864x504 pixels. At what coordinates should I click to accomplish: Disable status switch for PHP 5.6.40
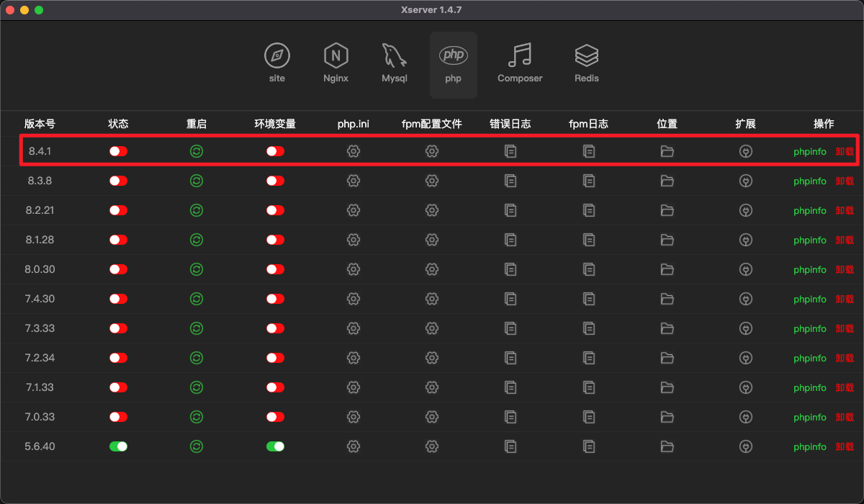coord(118,446)
